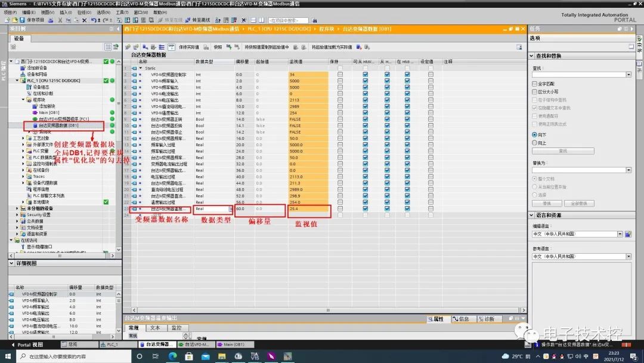Viewport: 644px width, 363px height.
Task: Click the Print icon in main toolbar
Action: pyautogui.click(x=51, y=20)
